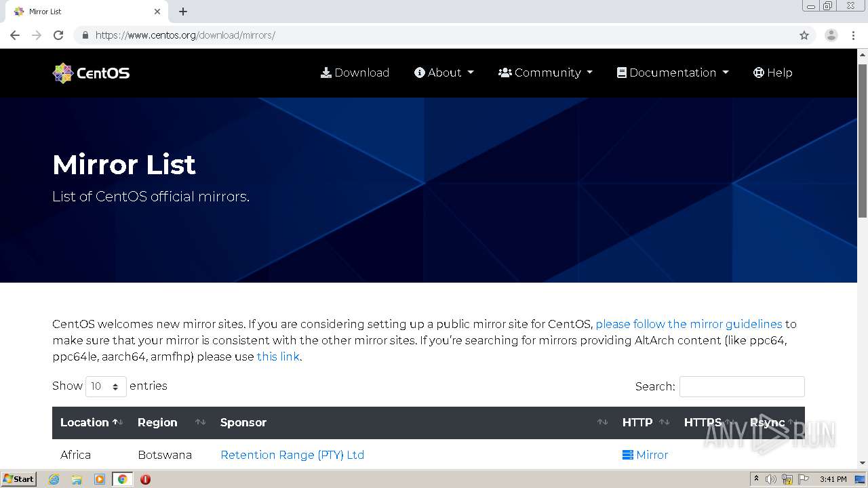Sort the table by HTTP column
Image resolution: width=868 pixels, height=488 pixels.
[645, 422]
